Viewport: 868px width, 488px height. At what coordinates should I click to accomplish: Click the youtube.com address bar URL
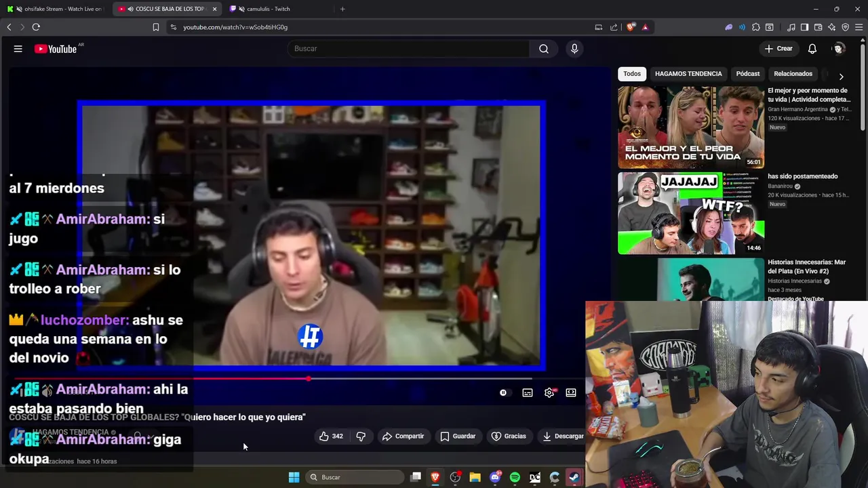tap(235, 27)
